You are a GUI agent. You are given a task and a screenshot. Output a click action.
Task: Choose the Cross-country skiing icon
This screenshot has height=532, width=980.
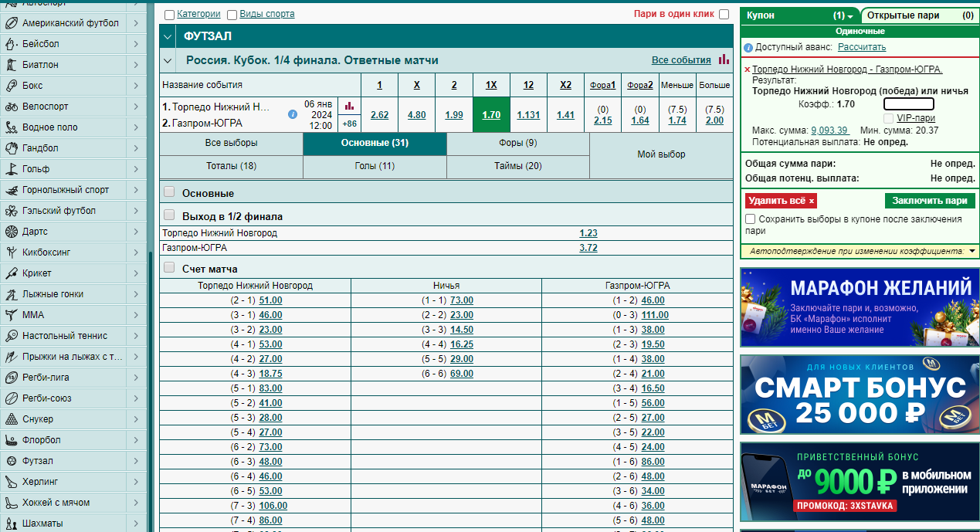(11, 294)
